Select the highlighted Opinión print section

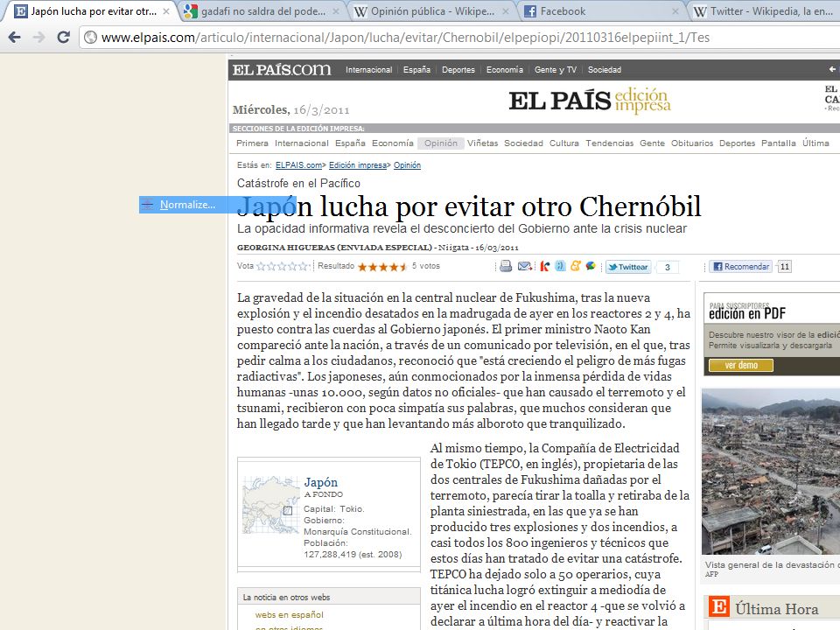click(x=441, y=143)
